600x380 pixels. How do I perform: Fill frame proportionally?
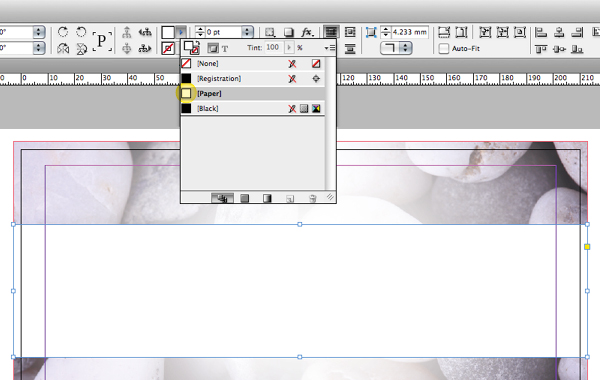pyautogui.click(x=443, y=32)
